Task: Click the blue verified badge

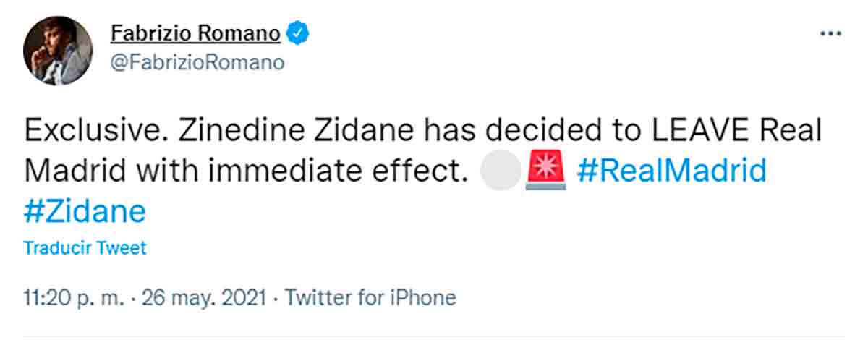Action: coord(298,33)
